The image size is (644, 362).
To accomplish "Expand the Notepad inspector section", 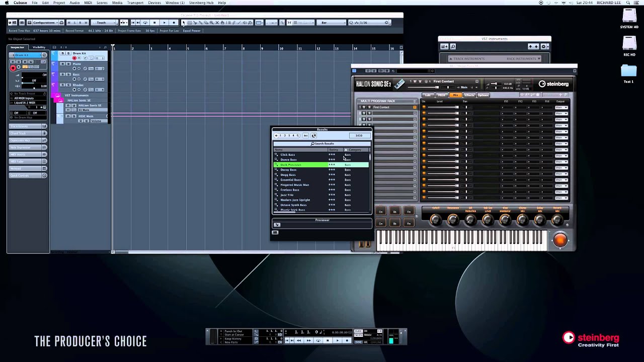I will [x=28, y=168].
